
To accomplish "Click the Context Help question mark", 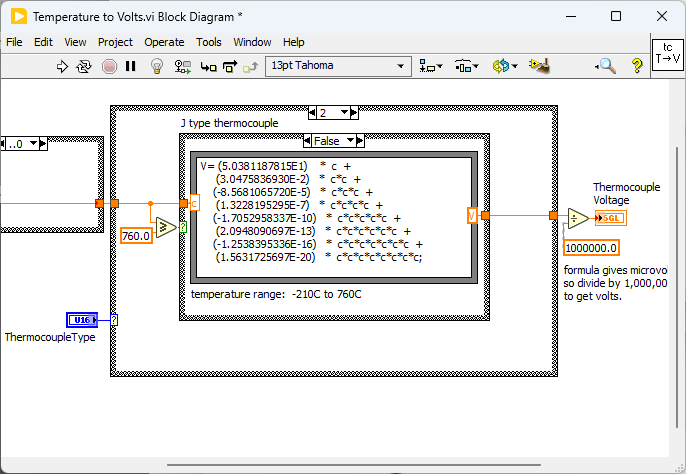I will tap(637, 66).
